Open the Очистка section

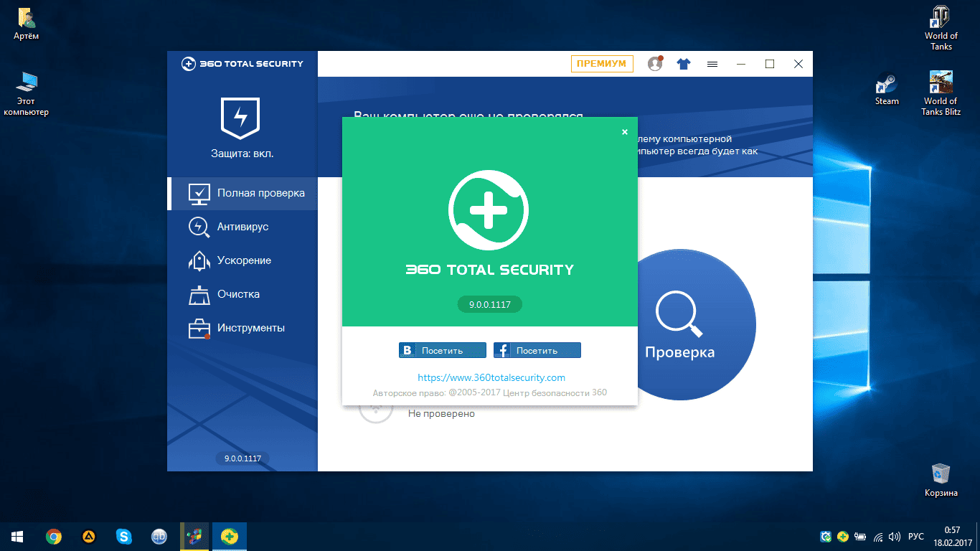click(242, 294)
